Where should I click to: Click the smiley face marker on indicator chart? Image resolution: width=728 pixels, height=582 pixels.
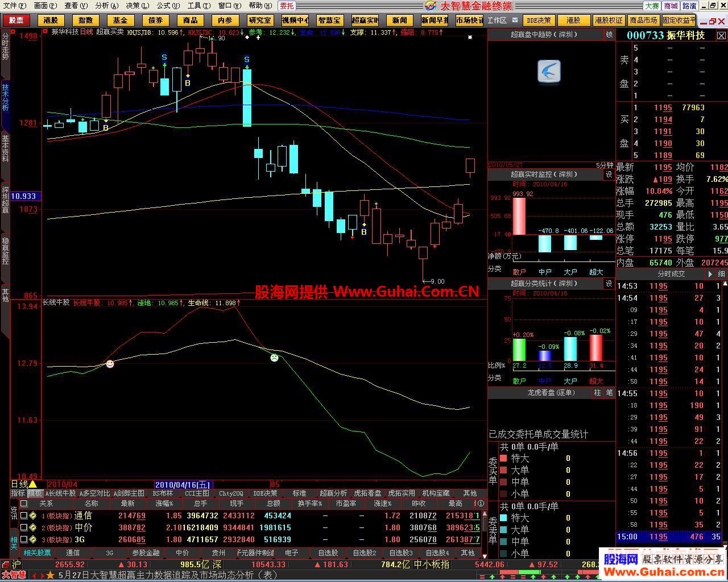tap(110, 364)
